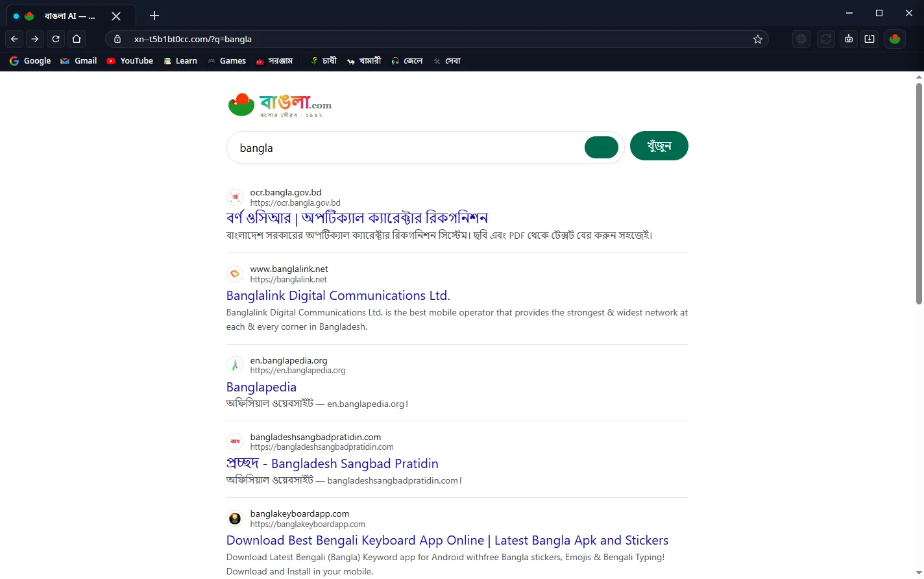The height and width of the screenshot is (579, 924).
Task: Bookmark this page with the star icon
Action: click(x=757, y=39)
